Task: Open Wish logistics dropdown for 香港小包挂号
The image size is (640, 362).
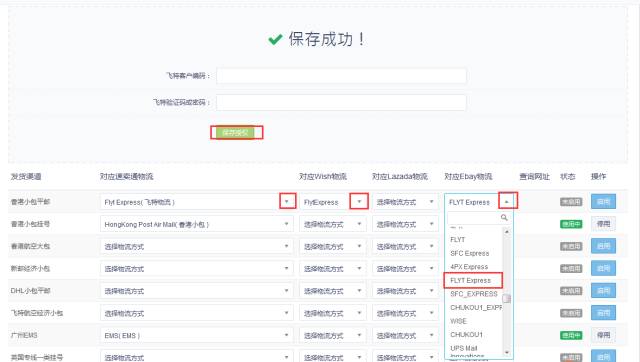Action: point(333,224)
